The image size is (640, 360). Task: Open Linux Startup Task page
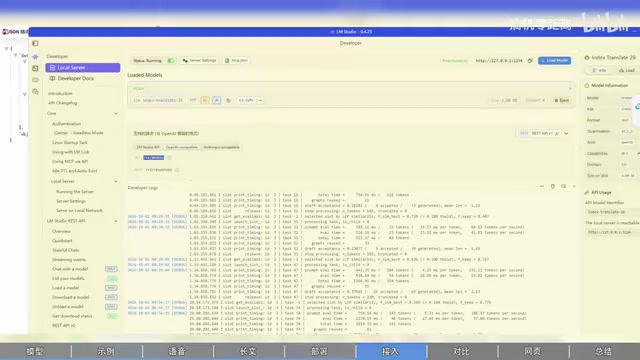point(70,143)
